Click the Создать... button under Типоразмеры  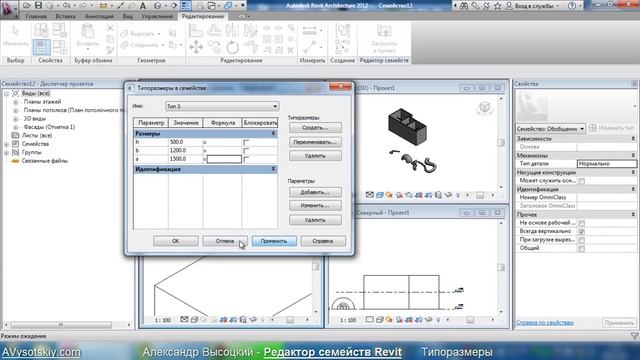pyautogui.click(x=315, y=128)
